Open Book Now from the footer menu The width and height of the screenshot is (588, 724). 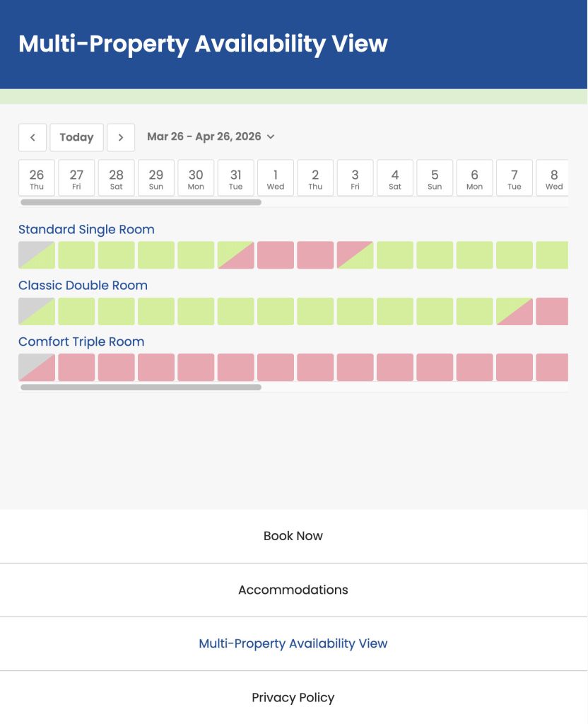(293, 535)
